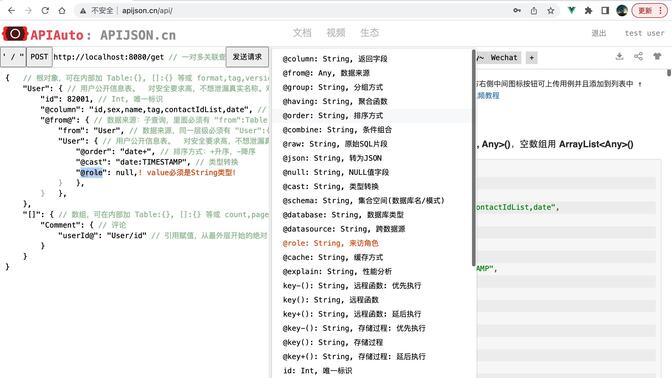The width and height of the screenshot is (672, 378).
Task: Click the test user label
Action: (644, 33)
